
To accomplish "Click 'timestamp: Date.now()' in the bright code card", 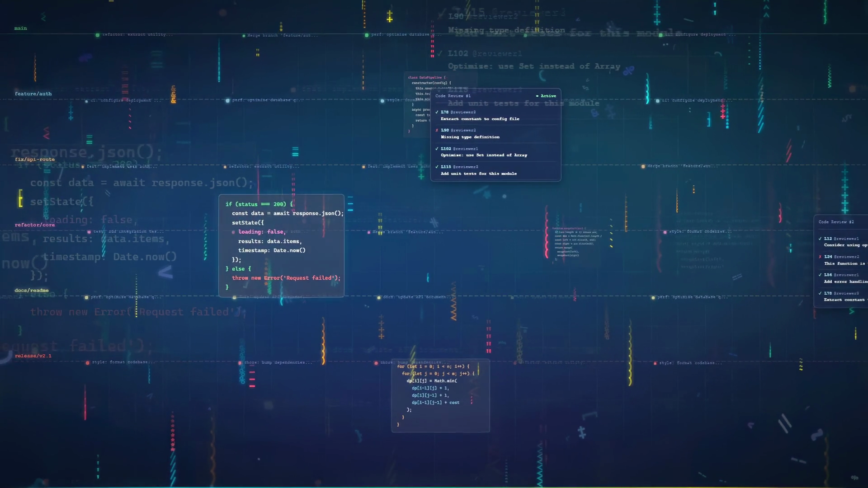I will 272,250.
